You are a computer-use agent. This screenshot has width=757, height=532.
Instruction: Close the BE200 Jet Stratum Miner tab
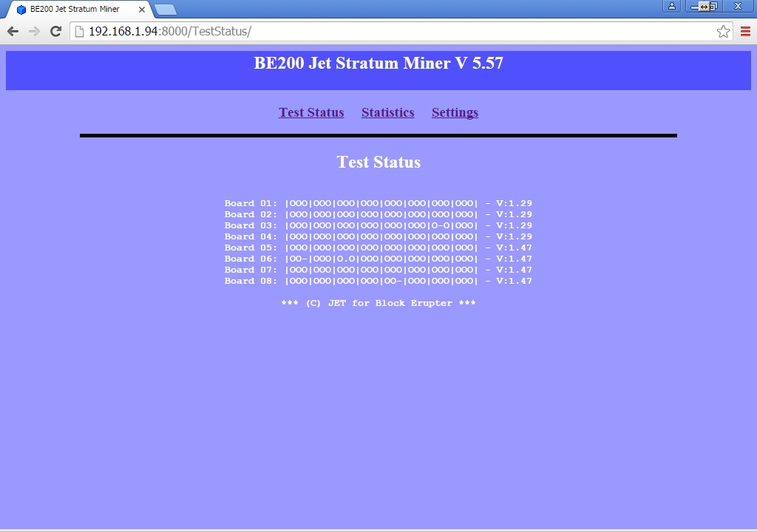[142, 9]
